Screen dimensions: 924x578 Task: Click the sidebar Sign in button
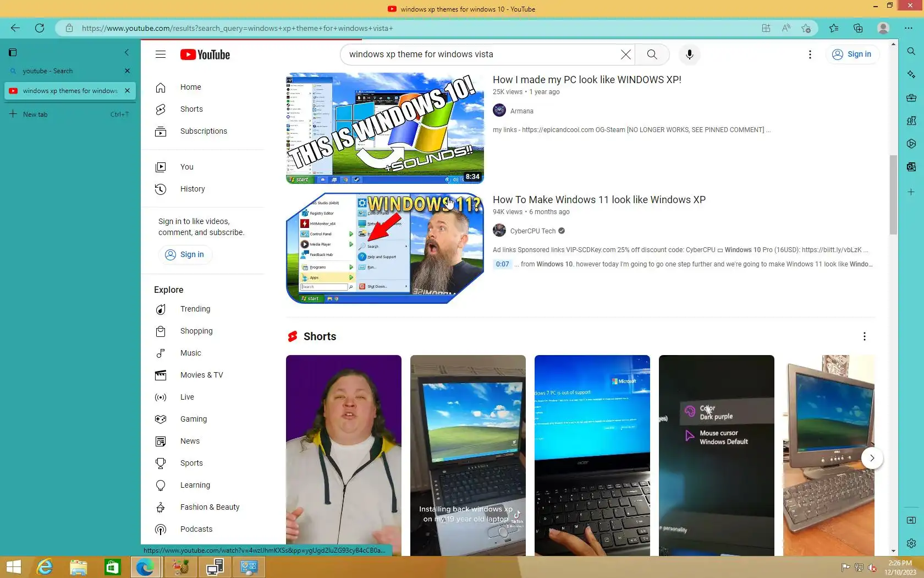tap(185, 254)
